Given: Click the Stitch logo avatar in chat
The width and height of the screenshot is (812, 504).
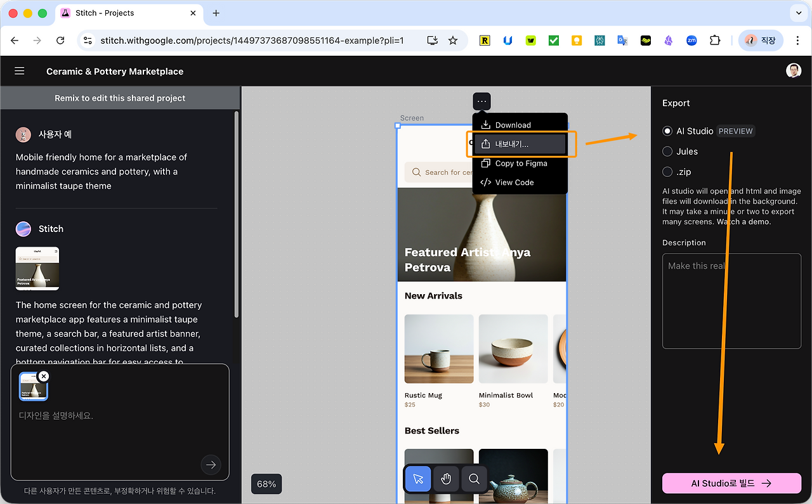Looking at the screenshot, I should (23, 229).
